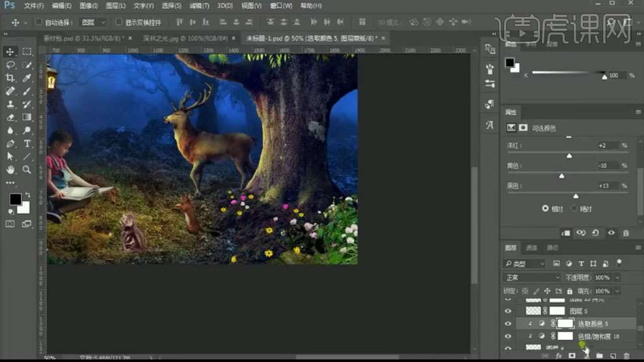Select the Move tool
644x362 pixels.
(10, 52)
